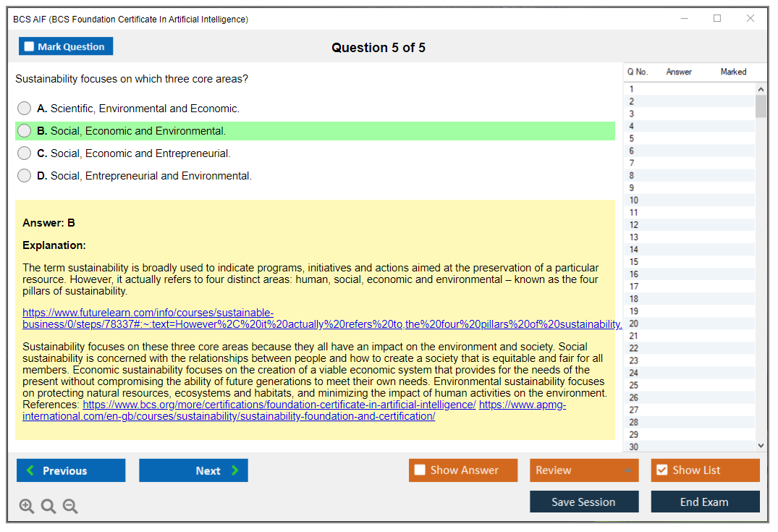The image size is (778, 532).
Task: Click End Exam button
Action: click(704, 502)
